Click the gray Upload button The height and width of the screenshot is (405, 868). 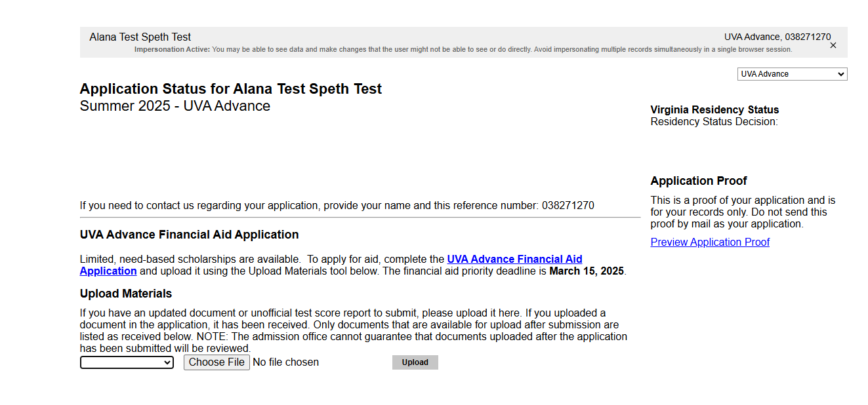coord(415,362)
